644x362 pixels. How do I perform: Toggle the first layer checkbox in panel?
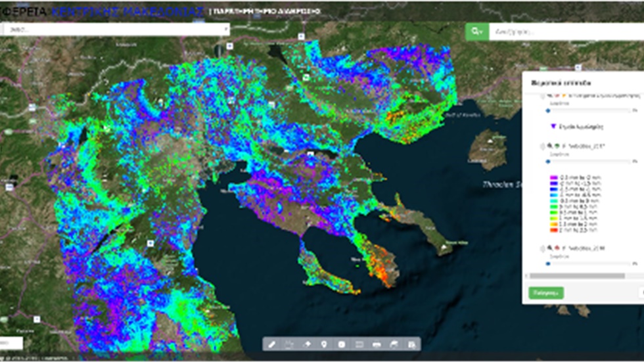pos(542,96)
